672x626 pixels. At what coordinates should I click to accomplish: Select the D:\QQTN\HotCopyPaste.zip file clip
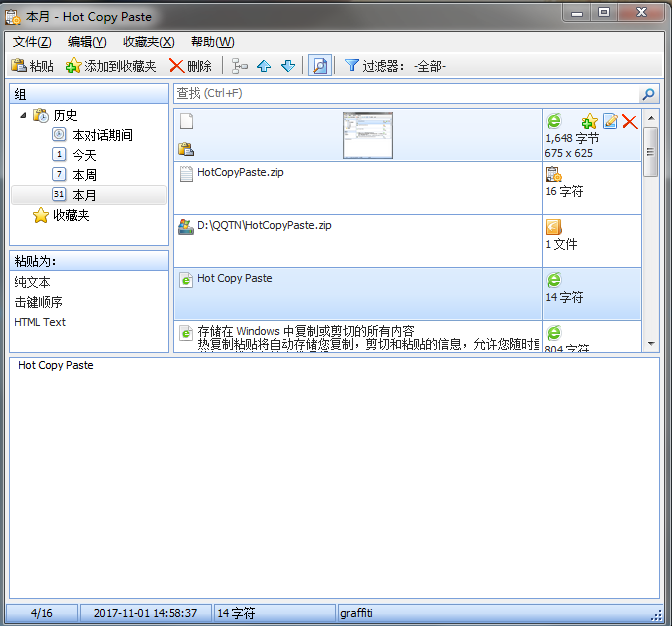click(357, 241)
